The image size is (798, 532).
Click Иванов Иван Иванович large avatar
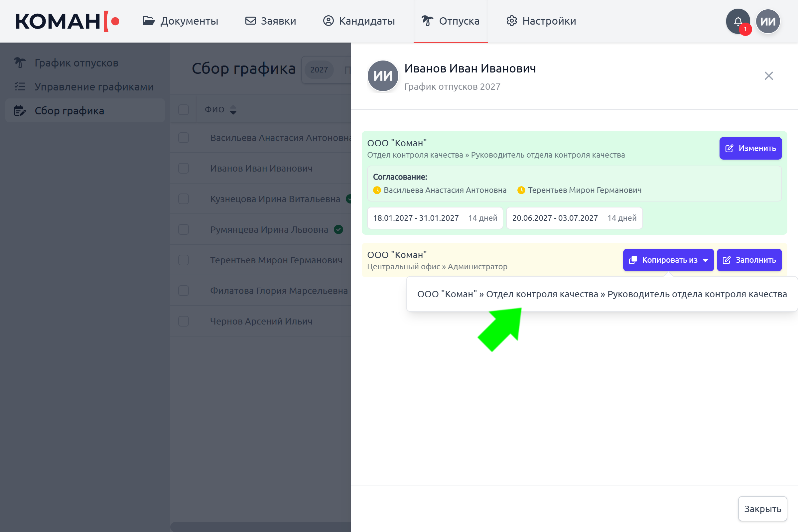click(x=383, y=76)
